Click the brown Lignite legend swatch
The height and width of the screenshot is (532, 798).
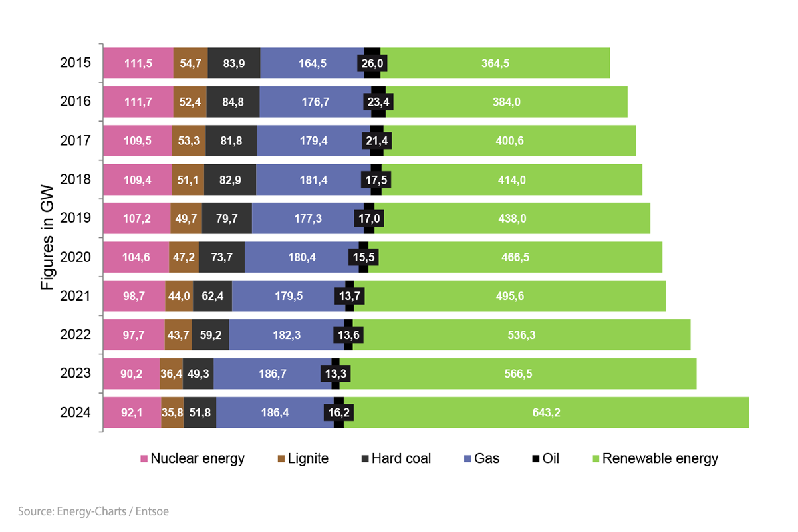[x=281, y=459]
